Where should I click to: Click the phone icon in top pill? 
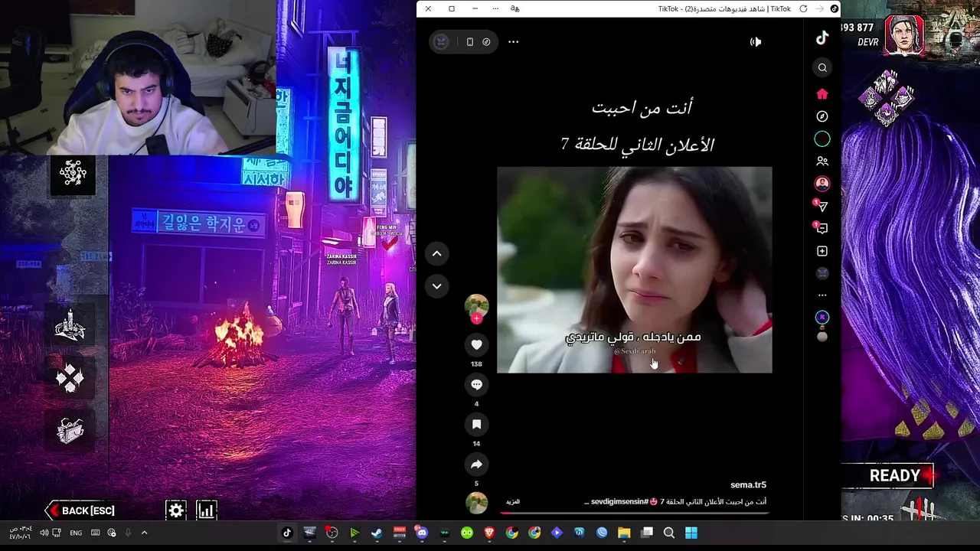click(470, 42)
